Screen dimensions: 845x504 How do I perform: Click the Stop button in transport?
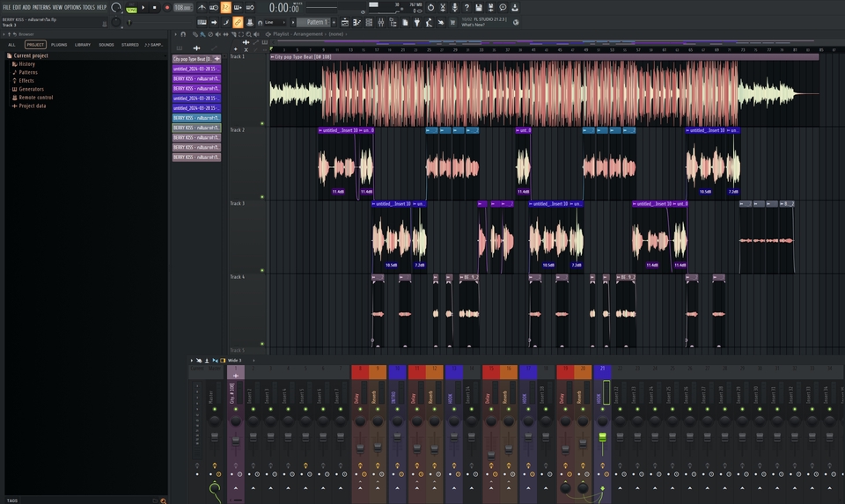coord(155,7)
